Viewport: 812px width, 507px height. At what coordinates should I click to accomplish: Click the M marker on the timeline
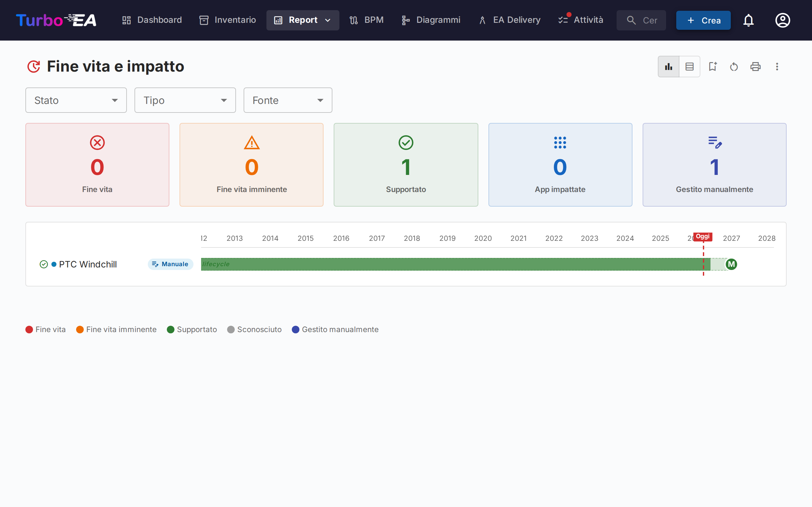click(x=731, y=264)
